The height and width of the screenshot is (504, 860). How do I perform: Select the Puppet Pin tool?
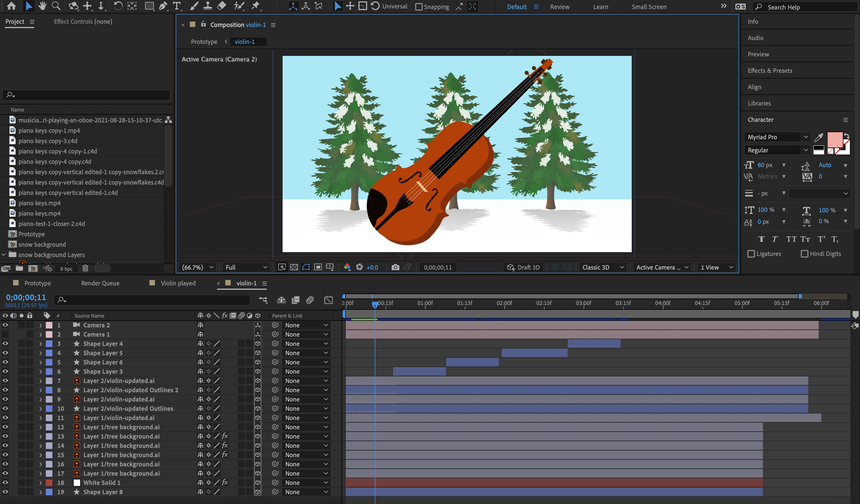pos(255,6)
